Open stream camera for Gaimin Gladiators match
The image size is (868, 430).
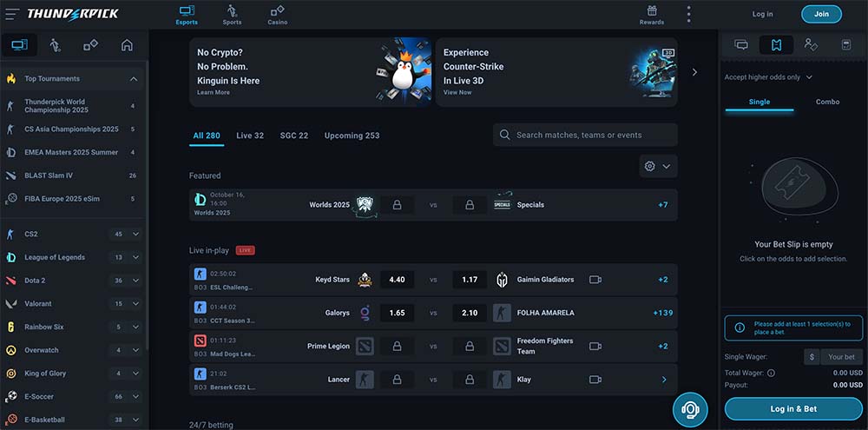[595, 280]
